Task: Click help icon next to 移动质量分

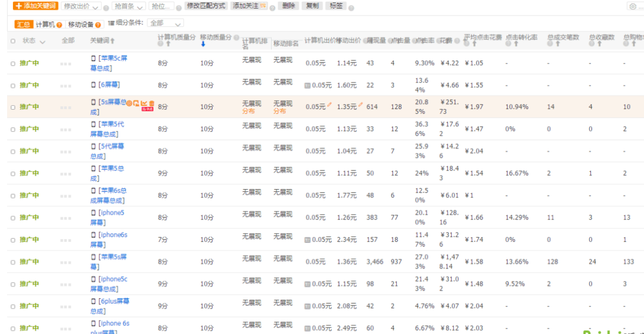Action: [236, 37]
